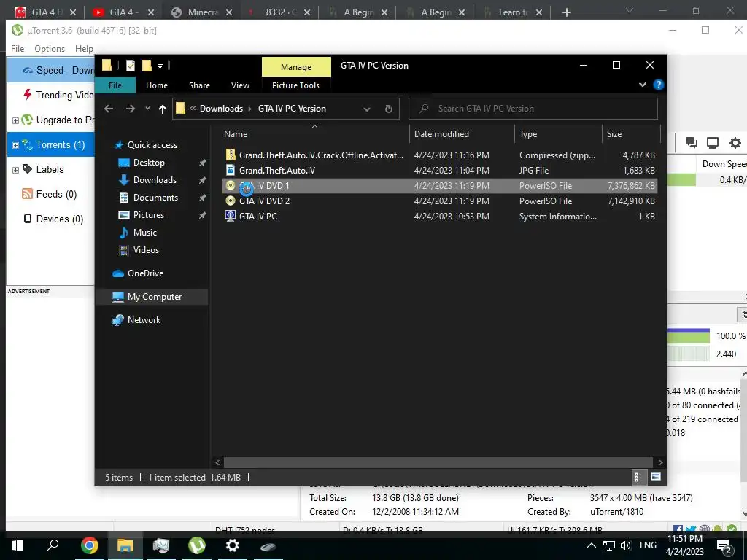Click Downloads in address breadcrumb
The width and height of the screenshot is (747, 560).
[x=221, y=109]
